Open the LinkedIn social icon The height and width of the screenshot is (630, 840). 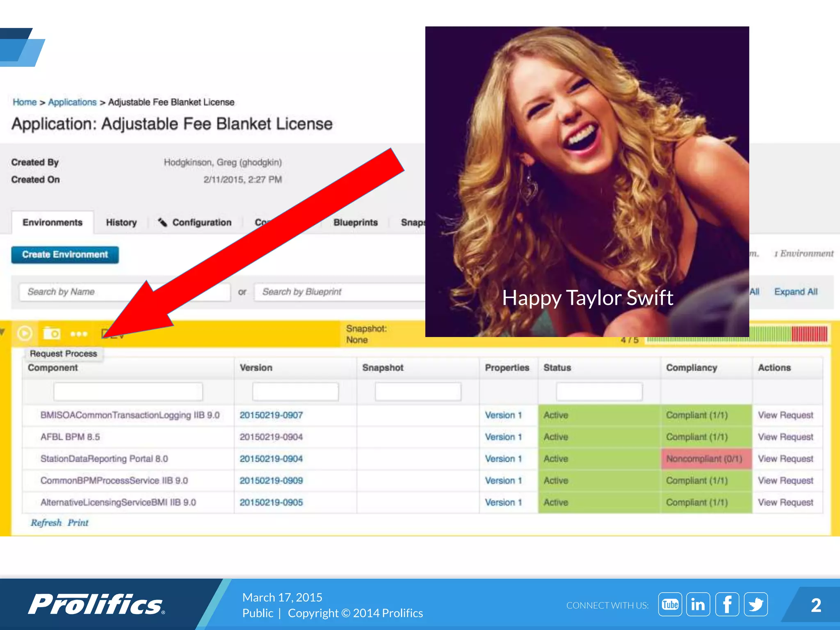coord(698,605)
